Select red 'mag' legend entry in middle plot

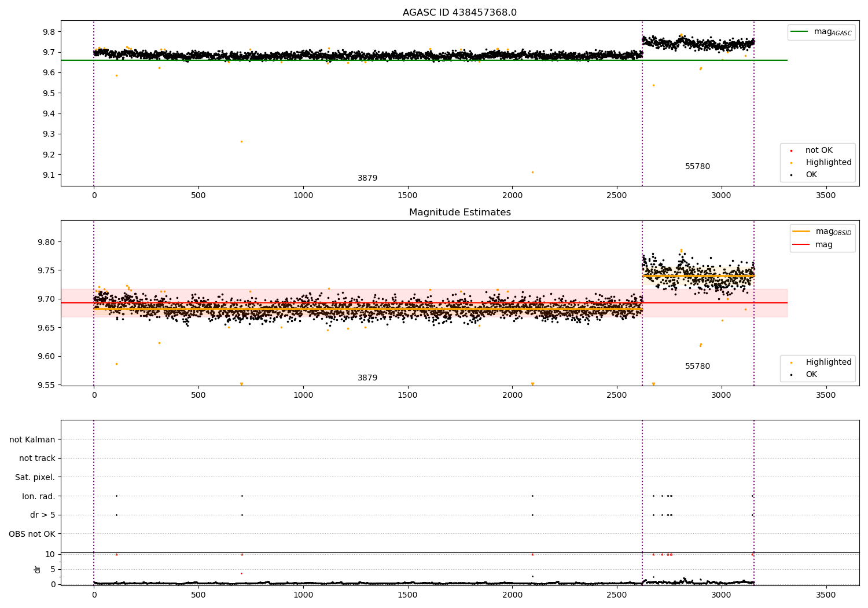point(824,245)
